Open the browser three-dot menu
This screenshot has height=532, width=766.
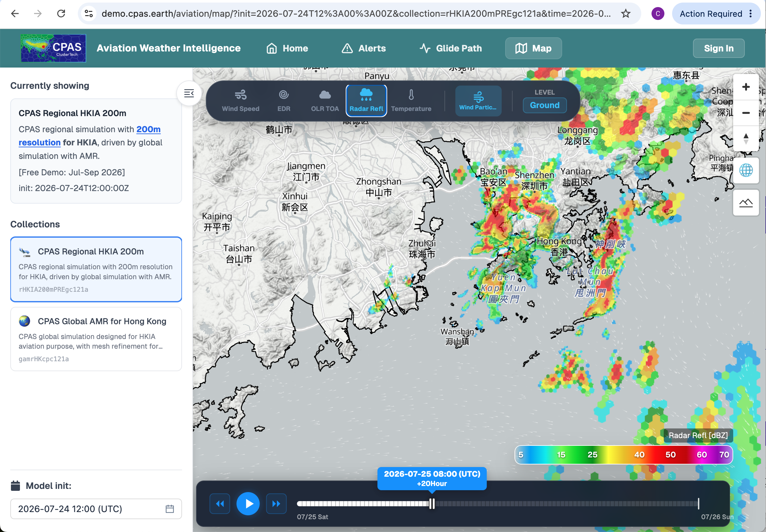click(x=750, y=14)
